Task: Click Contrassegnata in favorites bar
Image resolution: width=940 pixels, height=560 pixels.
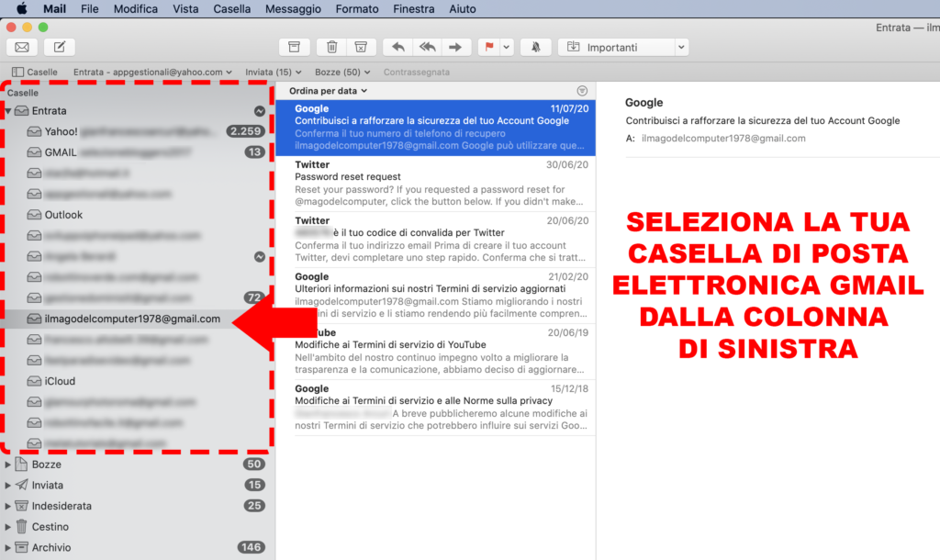Action: 416,72
